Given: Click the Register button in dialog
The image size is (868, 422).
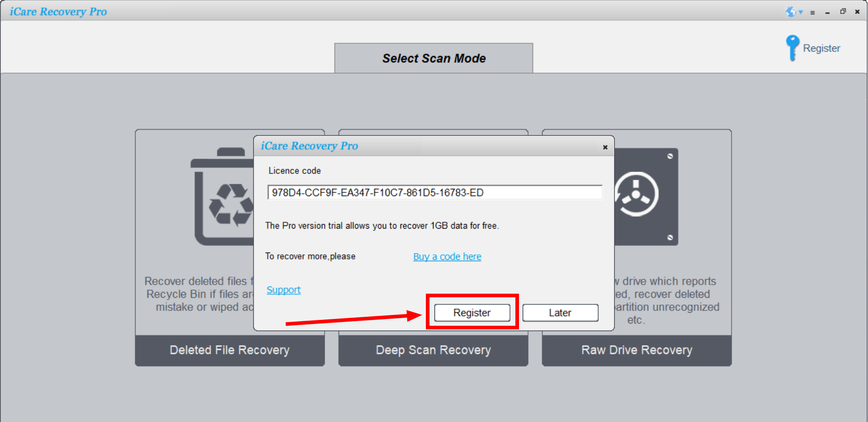Looking at the screenshot, I should (x=472, y=313).
